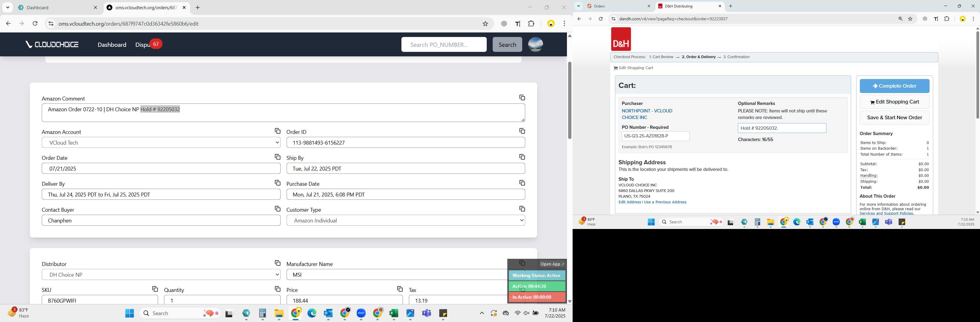Reload the OMS order edit page
This screenshot has height=322, width=980.
tap(35, 24)
